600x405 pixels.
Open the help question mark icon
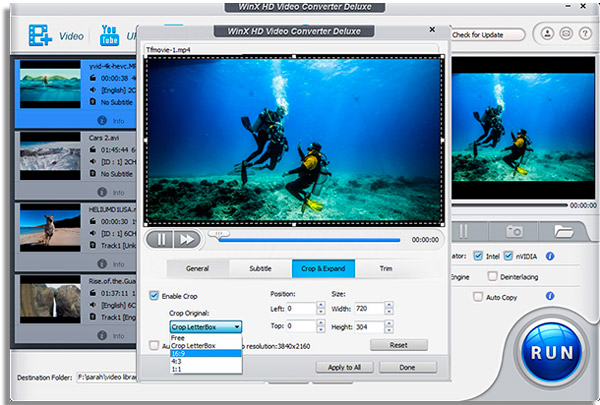pyautogui.click(x=585, y=34)
